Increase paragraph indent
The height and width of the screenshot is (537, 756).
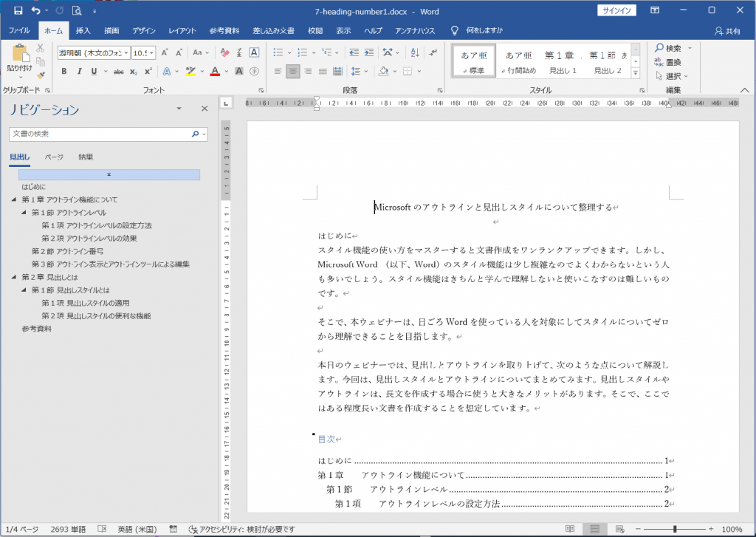pos(369,52)
